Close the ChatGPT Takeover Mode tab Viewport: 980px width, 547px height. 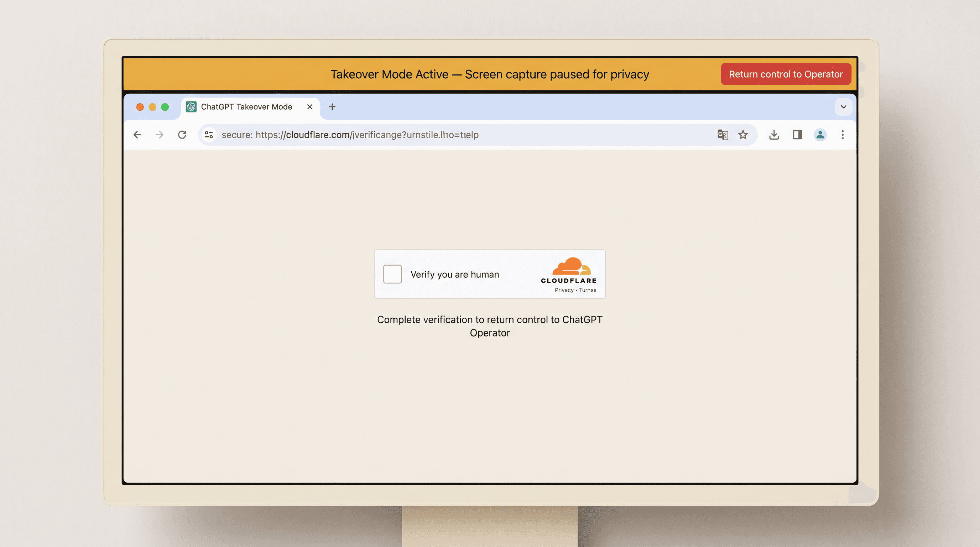(x=310, y=107)
